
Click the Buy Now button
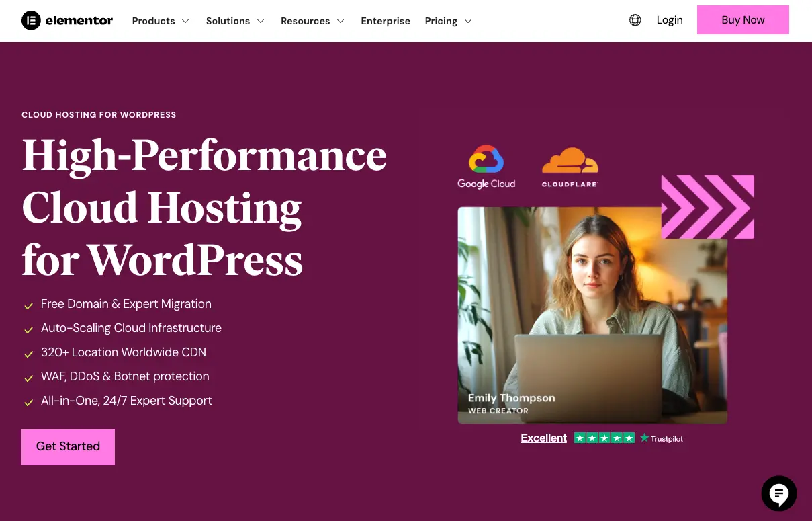(743, 20)
